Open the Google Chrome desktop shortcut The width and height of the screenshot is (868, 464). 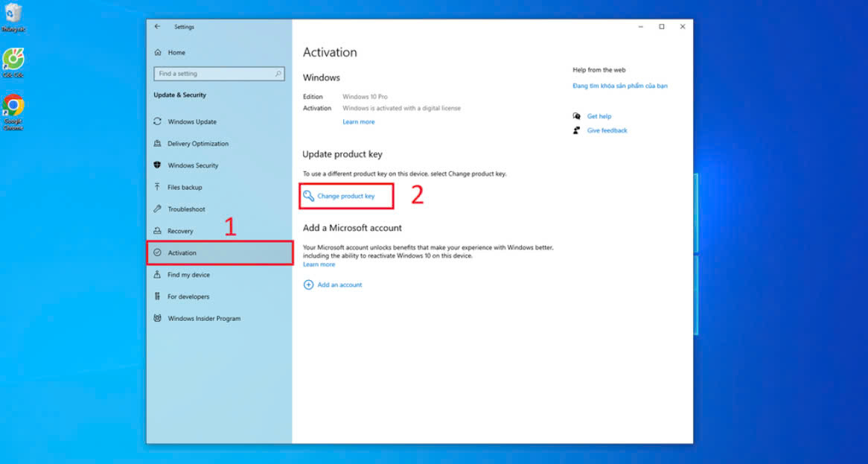pyautogui.click(x=13, y=112)
